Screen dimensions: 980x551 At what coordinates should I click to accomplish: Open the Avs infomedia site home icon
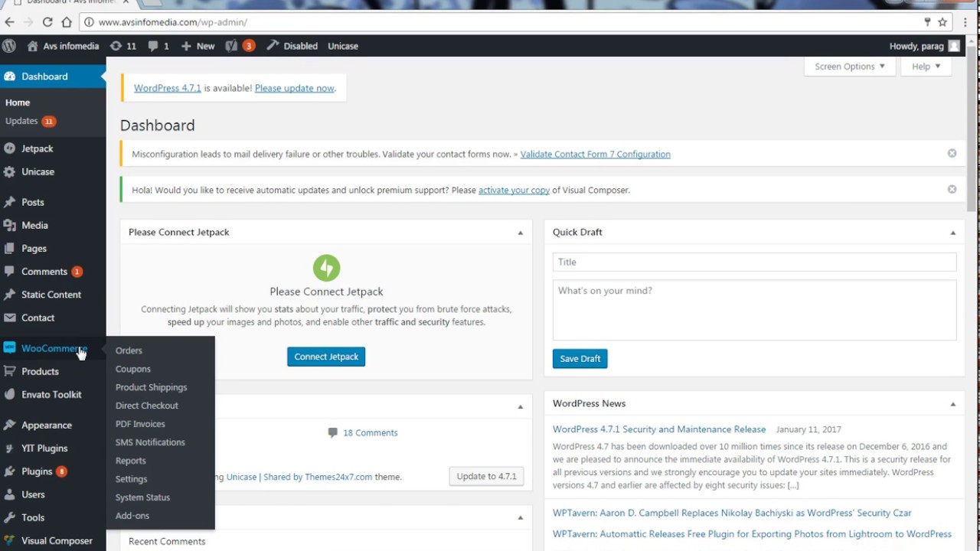32,46
